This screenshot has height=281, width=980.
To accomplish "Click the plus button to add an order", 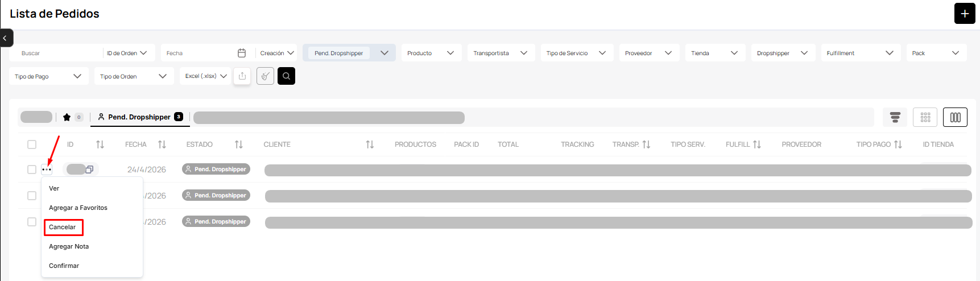I will pos(965,14).
